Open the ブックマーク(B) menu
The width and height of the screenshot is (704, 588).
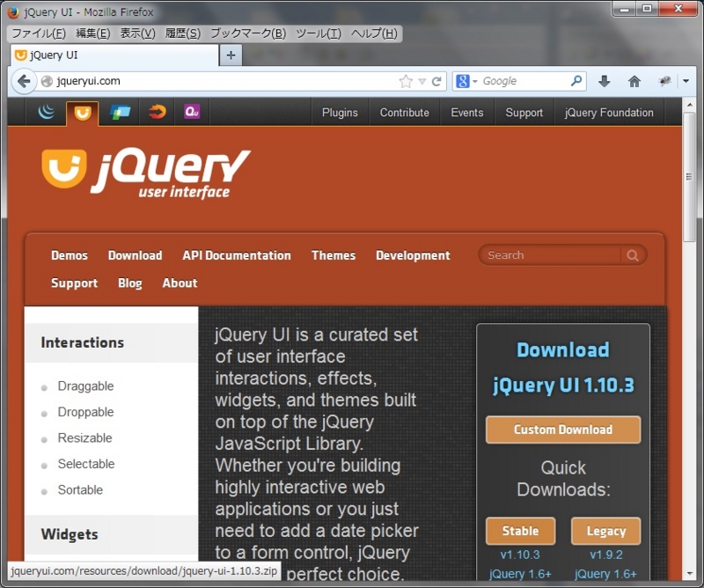(248, 33)
